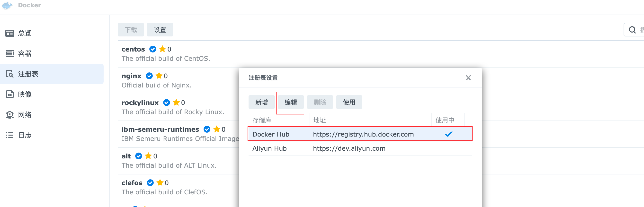The width and height of the screenshot is (644, 207).
Task: Click the star icon beside nginx
Action: [x=159, y=76]
